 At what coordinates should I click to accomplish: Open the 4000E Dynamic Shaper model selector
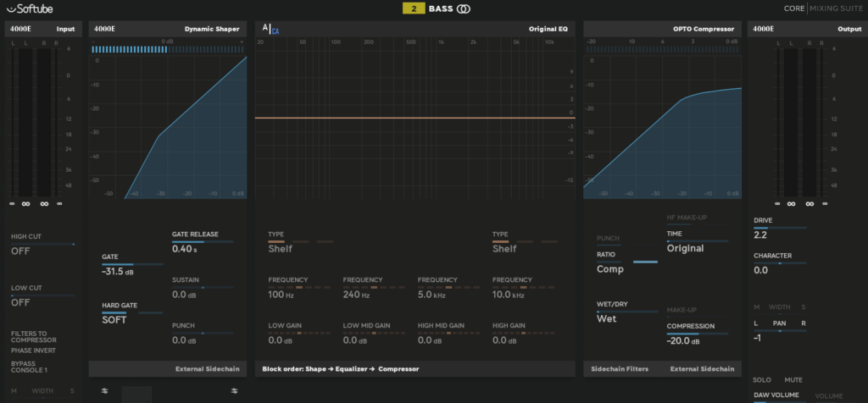[x=170, y=29]
